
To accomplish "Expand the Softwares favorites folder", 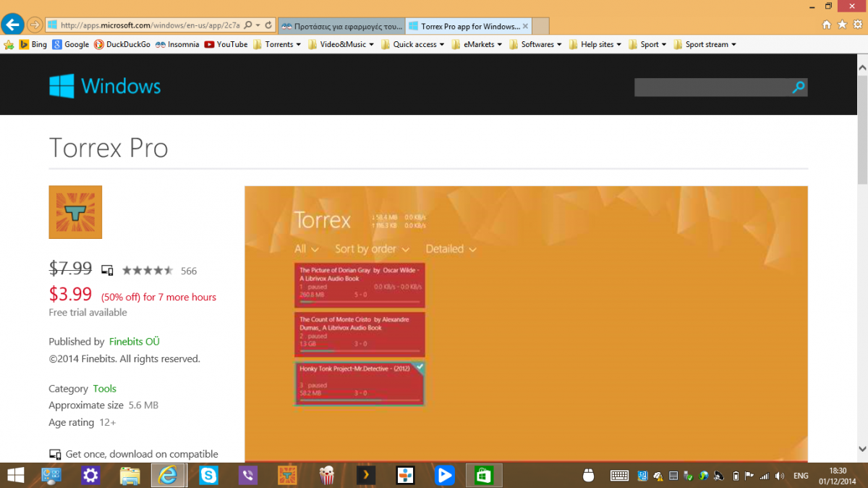I will 536,44.
